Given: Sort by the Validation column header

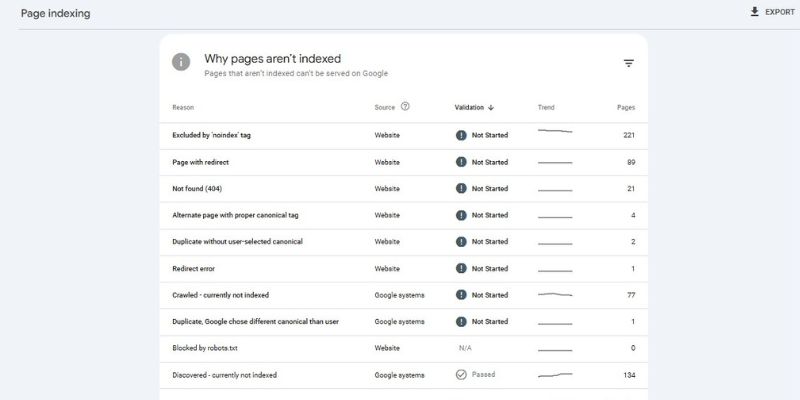Looking at the screenshot, I should pos(469,107).
